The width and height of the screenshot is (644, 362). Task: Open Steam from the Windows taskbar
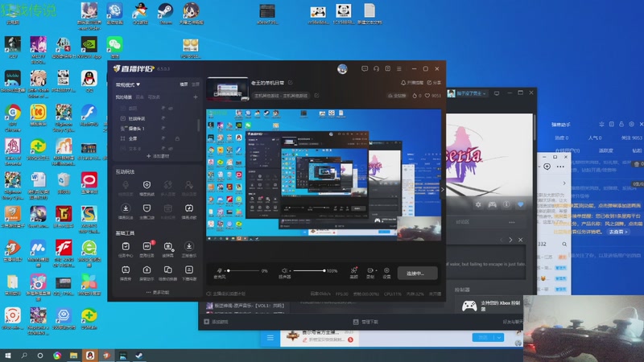click(139, 356)
